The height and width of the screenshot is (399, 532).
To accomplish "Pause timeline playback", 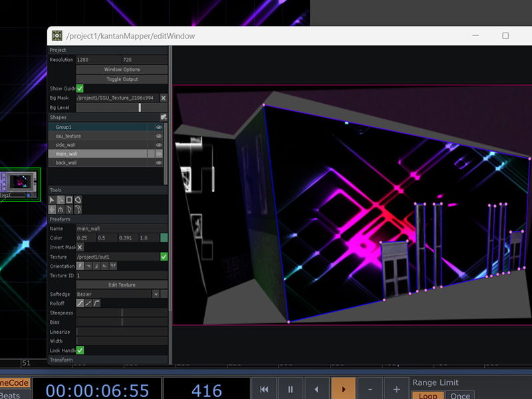I will pyautogui.click(x=290, y=389).
